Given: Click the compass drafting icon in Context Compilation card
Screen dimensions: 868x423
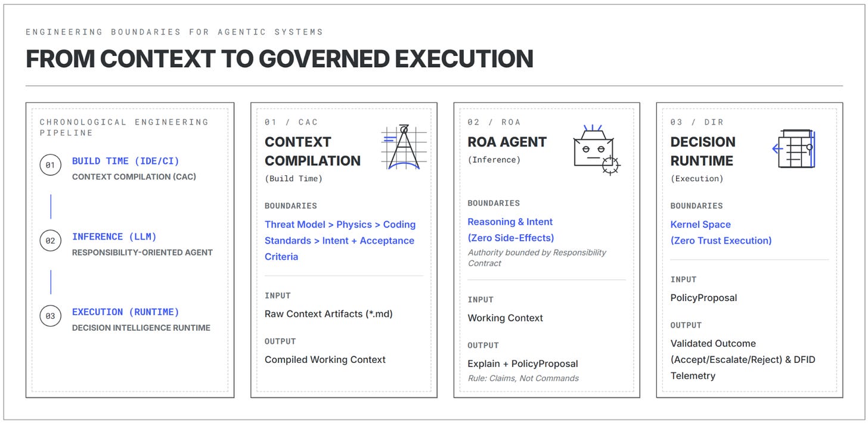Looking at the screenshot, I should (404, 147).
